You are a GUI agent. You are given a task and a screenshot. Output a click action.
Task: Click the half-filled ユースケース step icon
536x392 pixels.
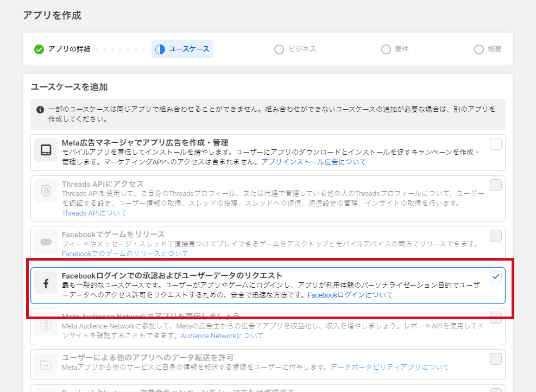click(160, 49)
